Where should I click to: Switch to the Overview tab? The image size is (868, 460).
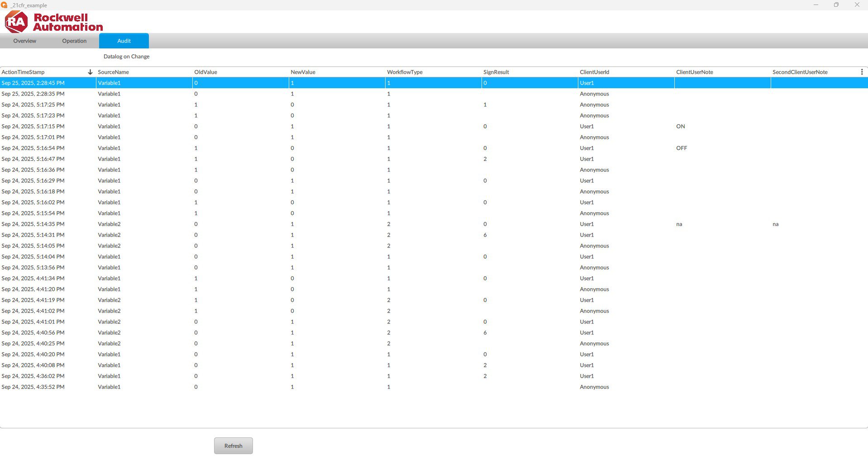coord(24,41)
